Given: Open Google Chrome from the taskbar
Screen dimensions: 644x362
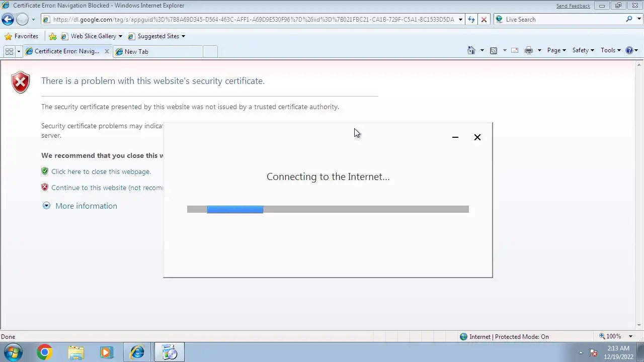Looking at the screenshot, I should tap(45, 352).
